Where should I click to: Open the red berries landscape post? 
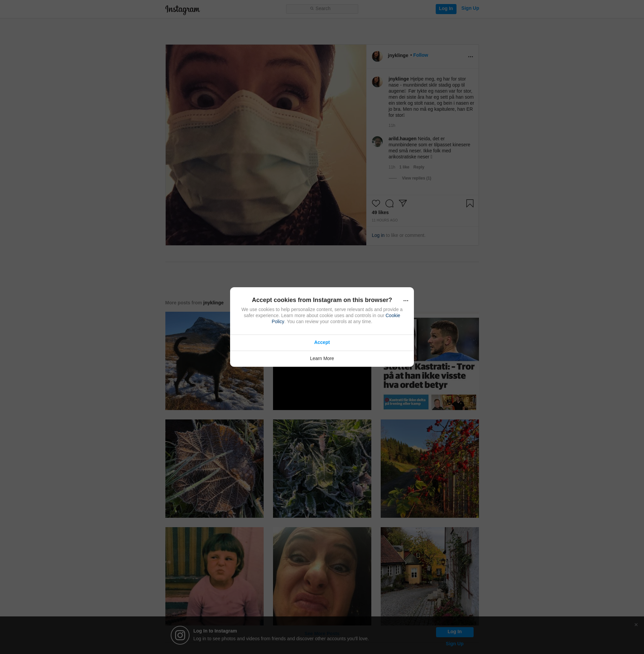430,468
